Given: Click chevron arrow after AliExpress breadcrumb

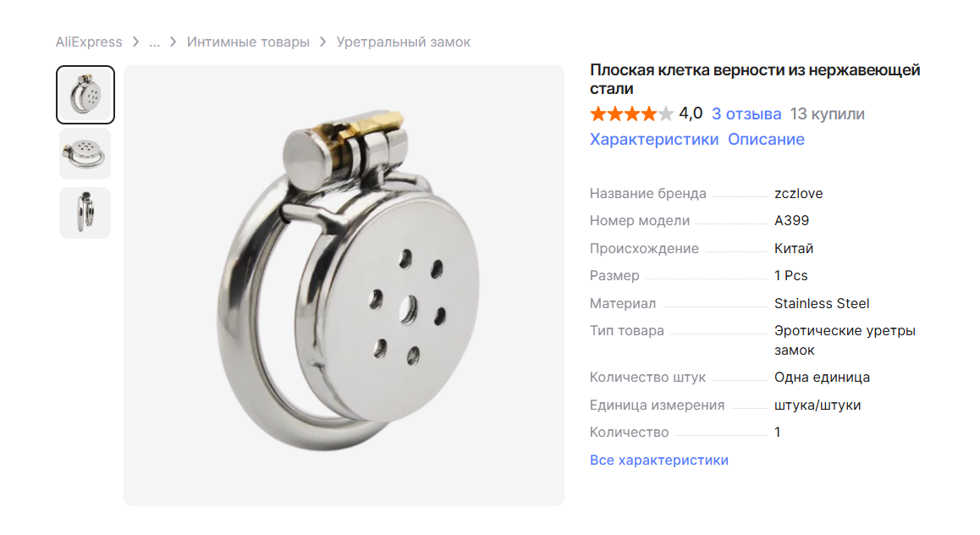Looking at the screenshot, I should click(135, 41).
